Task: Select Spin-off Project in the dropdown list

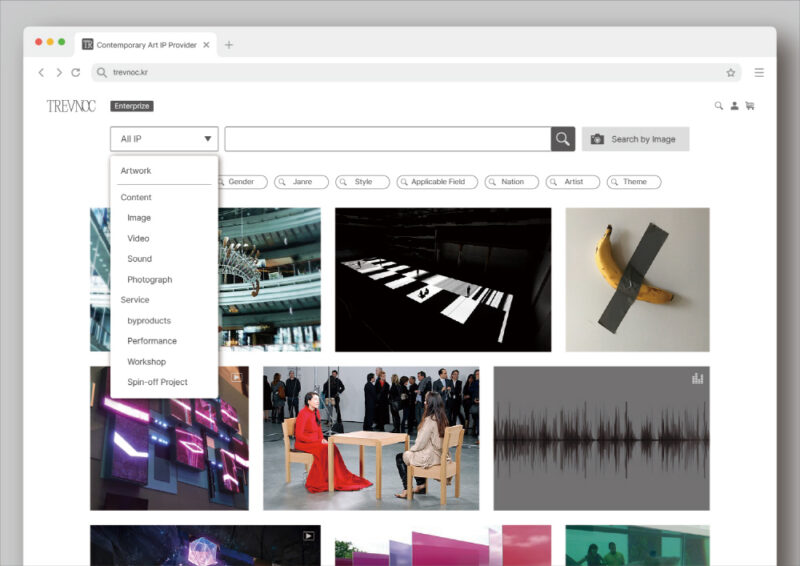Action: tap(157, 382)
